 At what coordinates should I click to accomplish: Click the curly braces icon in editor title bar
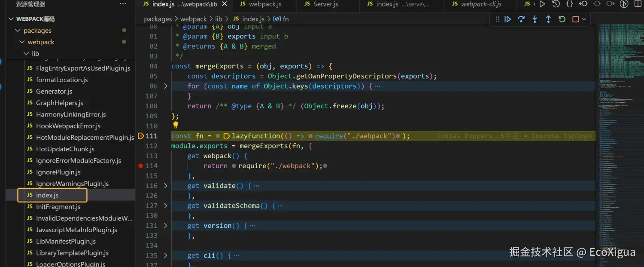point(569,4)
